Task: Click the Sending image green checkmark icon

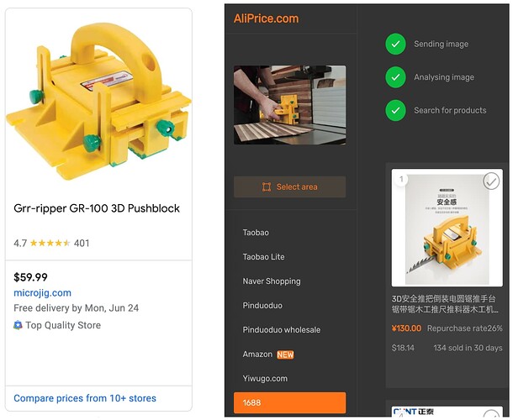Action: pos(395,44)
